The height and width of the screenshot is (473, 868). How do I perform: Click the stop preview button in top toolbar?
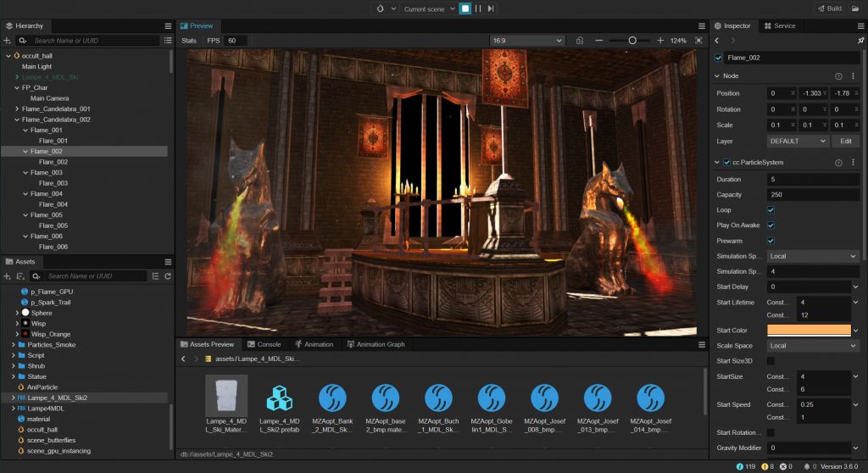465,8
